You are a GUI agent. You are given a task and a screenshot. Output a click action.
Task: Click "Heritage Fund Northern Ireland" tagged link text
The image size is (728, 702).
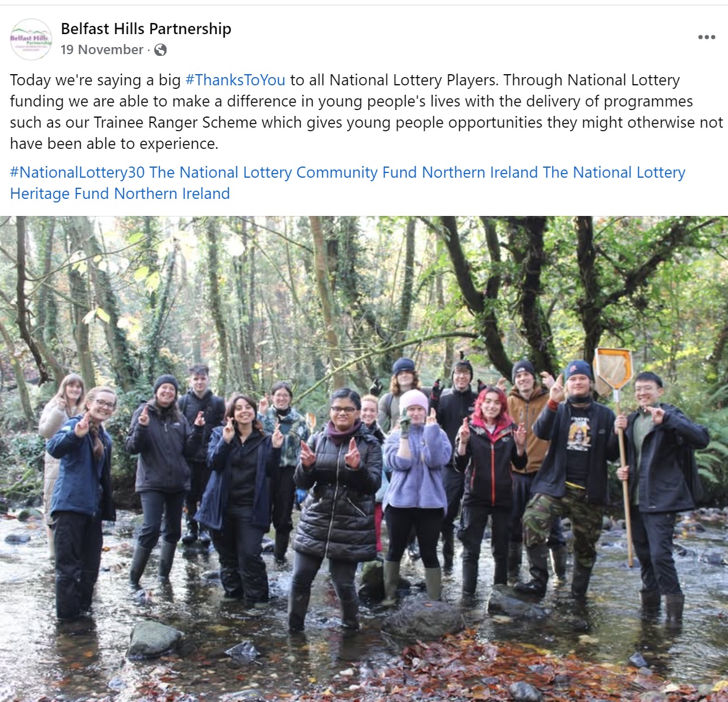[x=120, y=194]
